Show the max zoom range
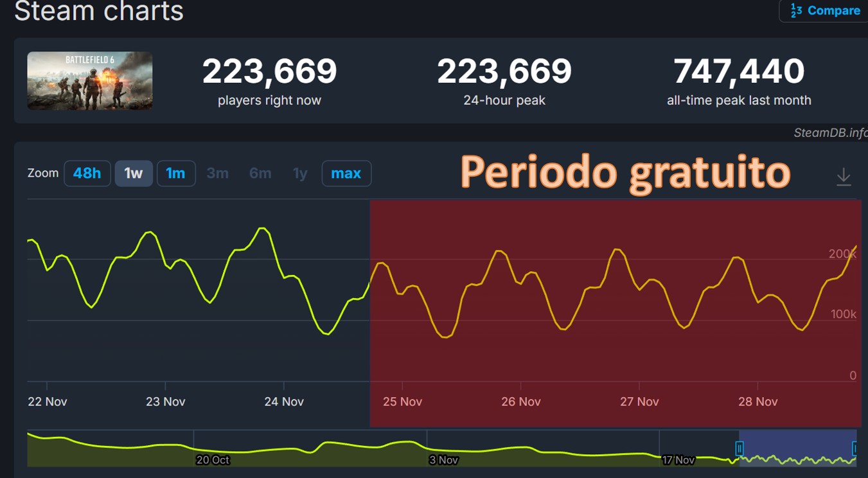Viewport: 868px width, 478px height. pyautogui.click(x=346, y=173)
